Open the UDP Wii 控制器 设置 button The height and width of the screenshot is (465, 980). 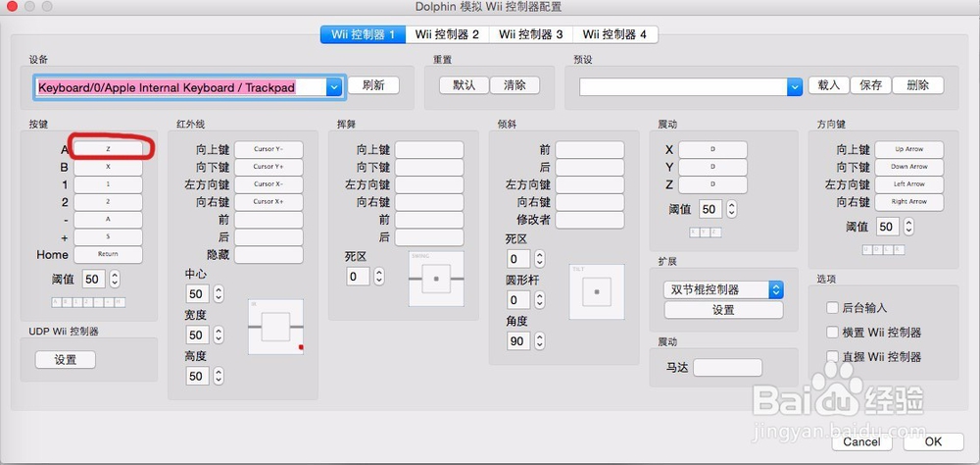coord(66,360)
